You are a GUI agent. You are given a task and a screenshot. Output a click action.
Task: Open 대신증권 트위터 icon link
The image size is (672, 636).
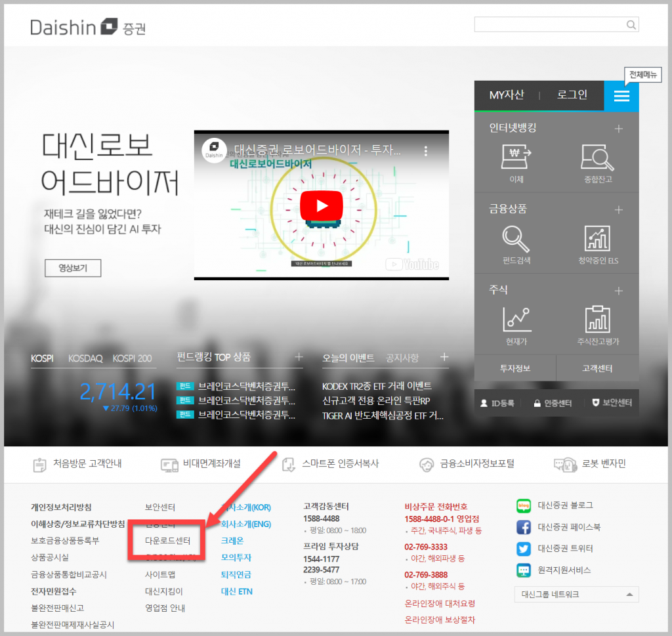pyautogui.click(x=524, y=549)
